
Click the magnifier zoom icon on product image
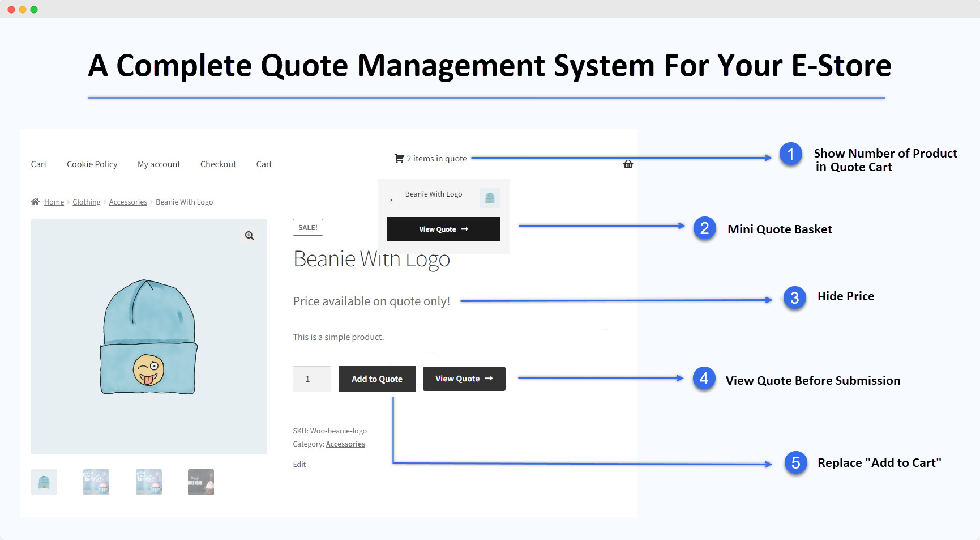(249, 236)
